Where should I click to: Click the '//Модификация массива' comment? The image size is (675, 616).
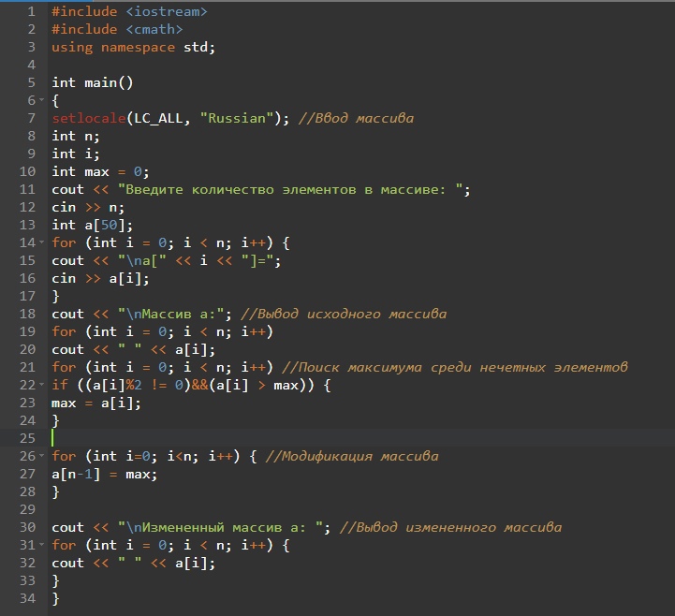(352, 456)
